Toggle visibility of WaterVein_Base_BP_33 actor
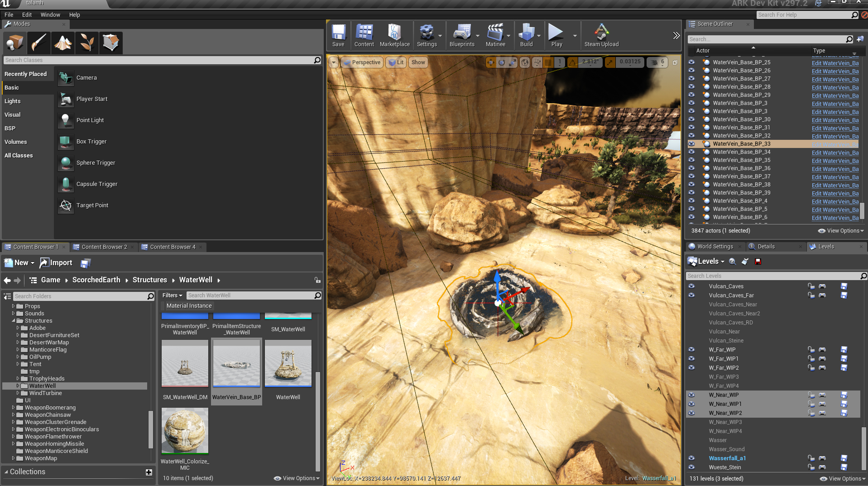This screenshot has width=868, height=486. pyautogui.click(x=691, y=144)
